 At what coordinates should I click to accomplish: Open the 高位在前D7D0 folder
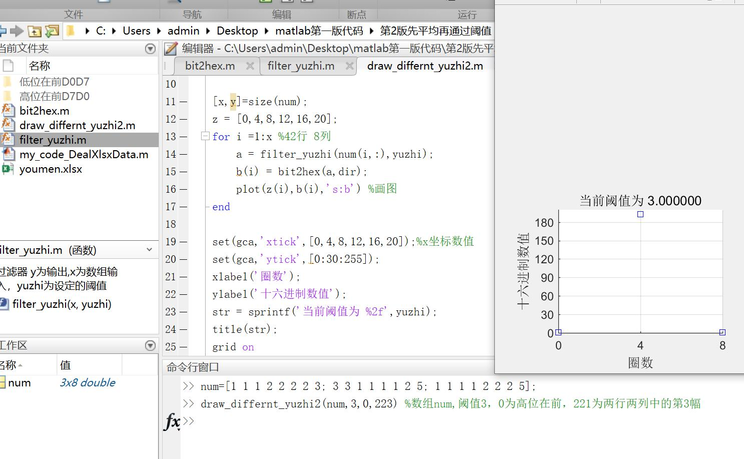[x=54, y=96]
